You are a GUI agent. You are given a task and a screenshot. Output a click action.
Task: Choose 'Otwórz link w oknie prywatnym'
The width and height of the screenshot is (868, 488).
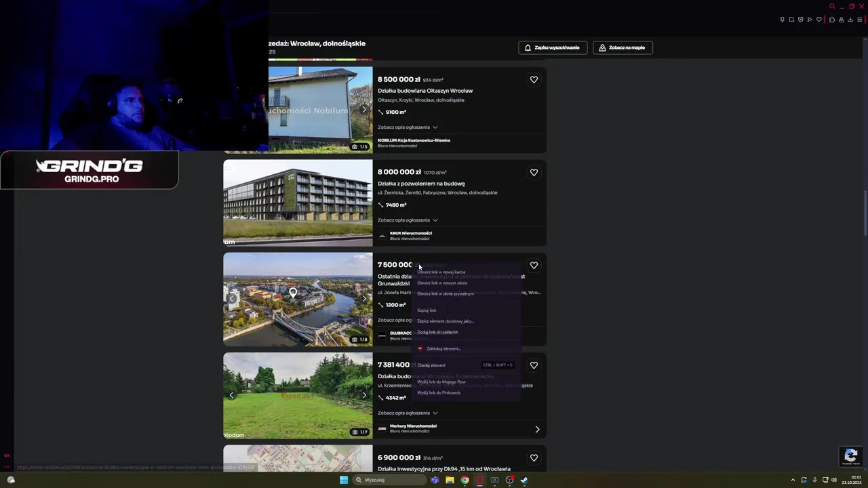(x=446, y=293)
